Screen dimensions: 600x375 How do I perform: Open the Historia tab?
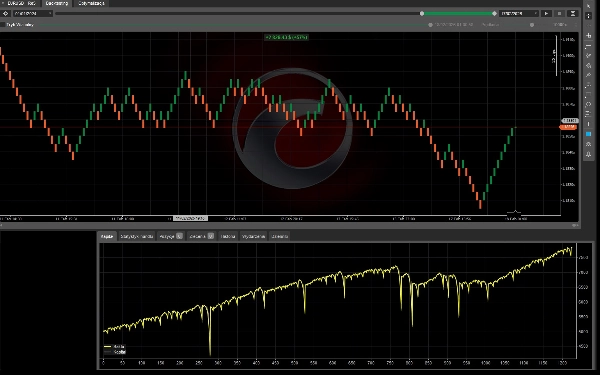pos(228,236)
